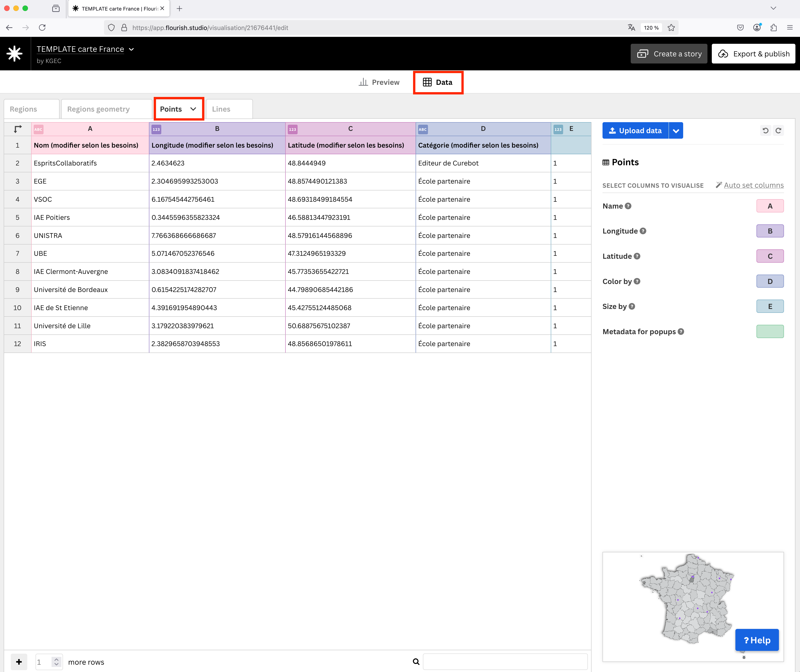Click the plus icon to add rows
Image resolution: width=800 pixels, height=672 pixels.
tap(19, 662)
